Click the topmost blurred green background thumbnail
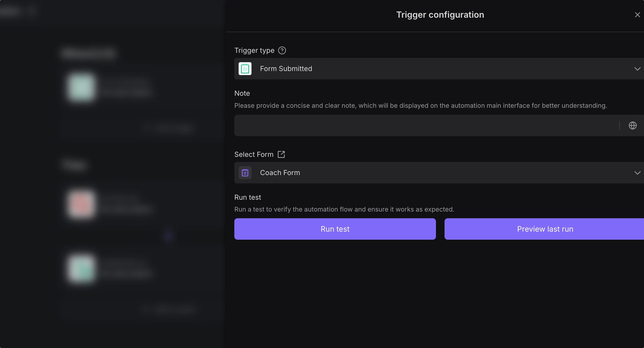This screenshot has height=348, width=644. (81, 87)
